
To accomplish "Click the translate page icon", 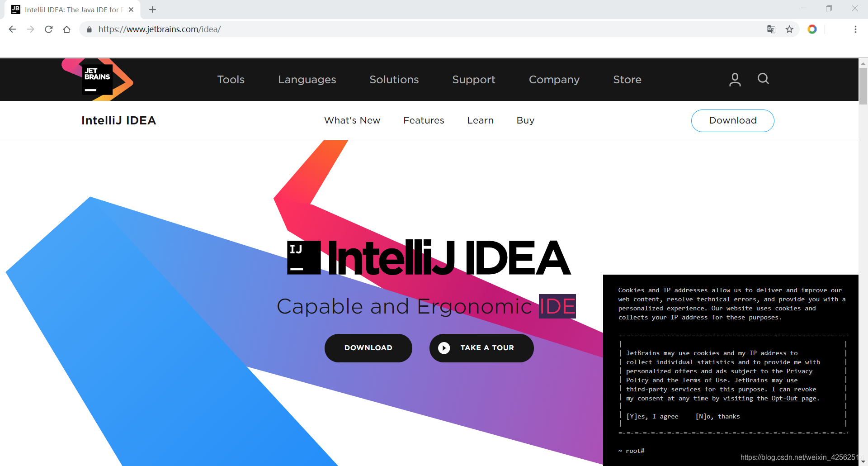I will (771, 29).
